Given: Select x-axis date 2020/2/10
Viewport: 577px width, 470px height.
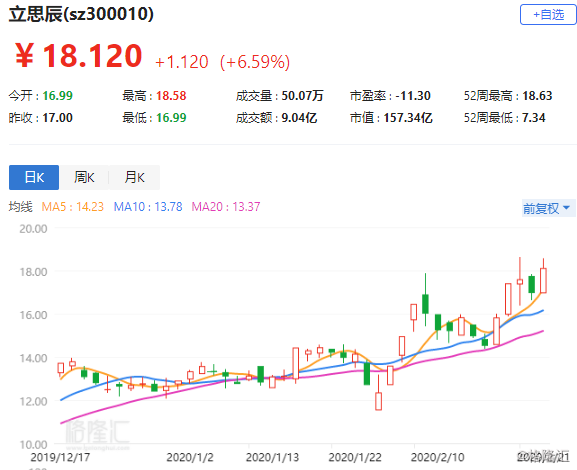Looking at the screenshot, I should (x=438, y=457).
